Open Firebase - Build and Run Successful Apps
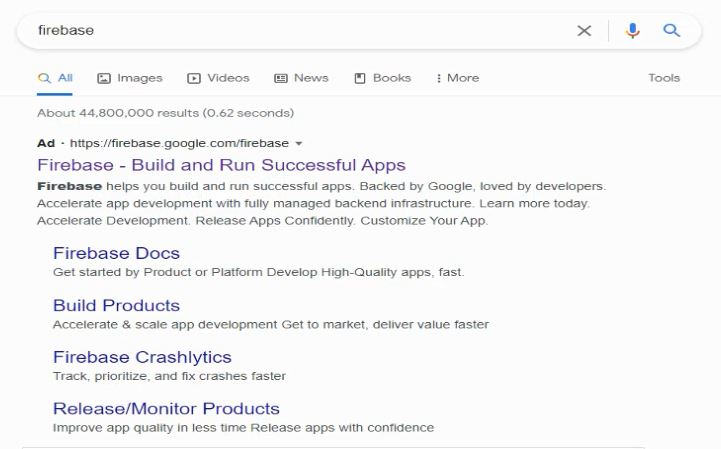 point(222,165)
